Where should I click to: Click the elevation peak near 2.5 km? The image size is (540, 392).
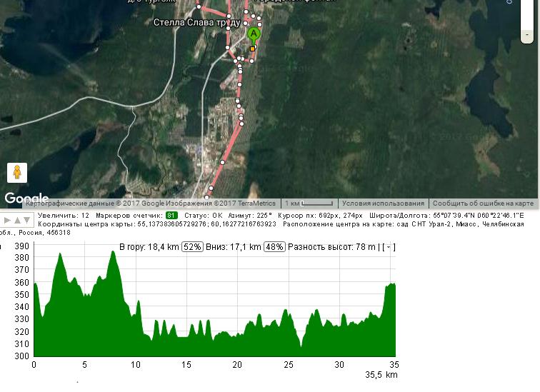click(x=60, y=254)
